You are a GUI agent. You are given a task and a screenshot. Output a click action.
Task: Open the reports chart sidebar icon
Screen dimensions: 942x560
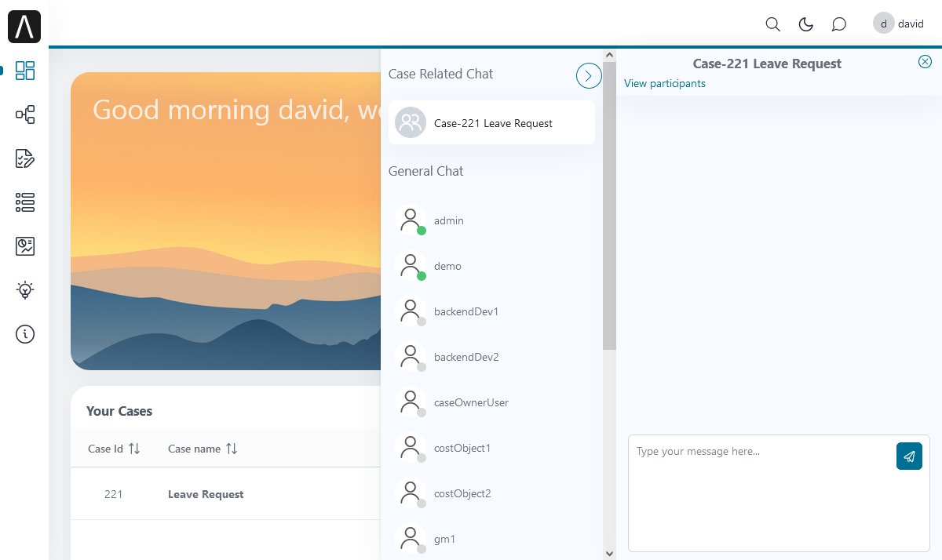tap(25, 246)
